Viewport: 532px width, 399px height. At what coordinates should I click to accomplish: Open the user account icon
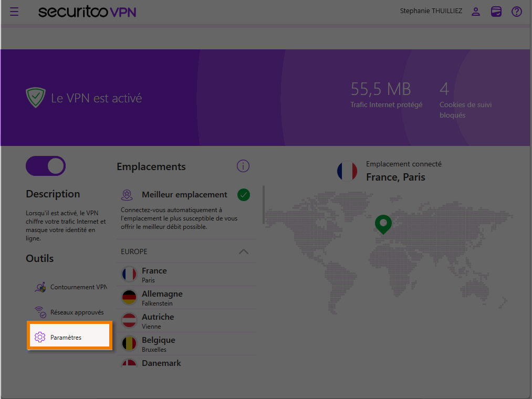click(476, 12)
